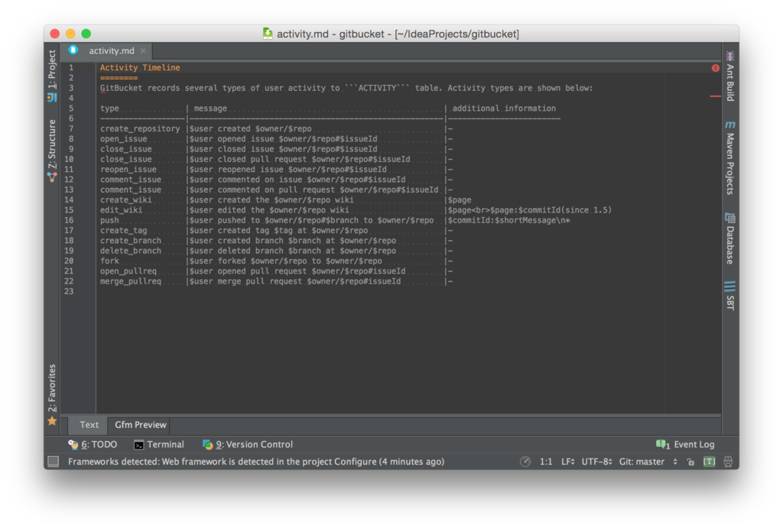Click the red error indicator in editor

point(715,68)
